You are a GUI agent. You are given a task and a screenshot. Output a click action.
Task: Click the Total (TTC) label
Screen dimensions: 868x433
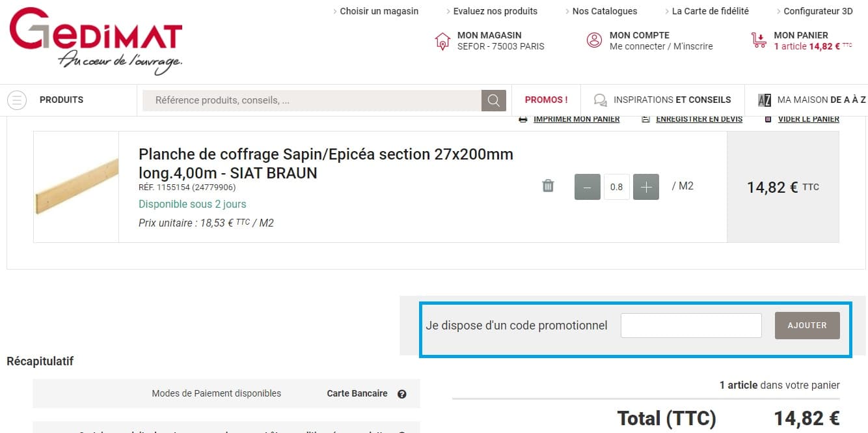point(666,418)
